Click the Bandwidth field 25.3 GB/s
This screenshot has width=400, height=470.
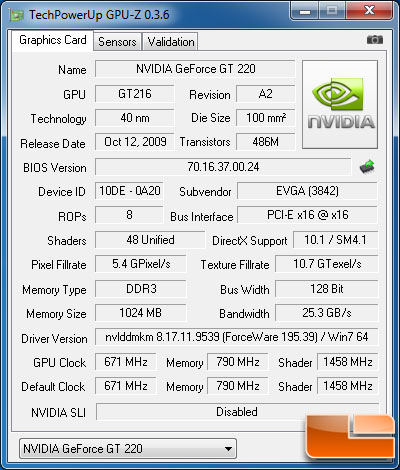327,313
